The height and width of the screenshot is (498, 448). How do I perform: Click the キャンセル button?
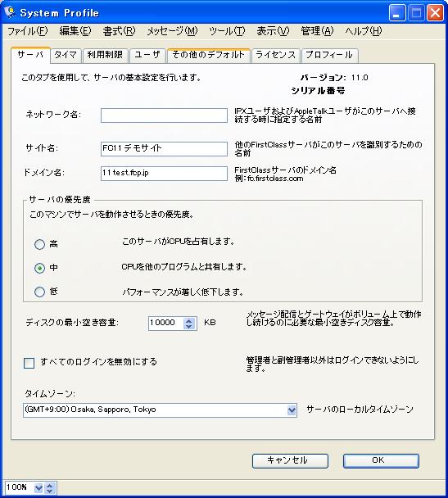coord(290,460)
